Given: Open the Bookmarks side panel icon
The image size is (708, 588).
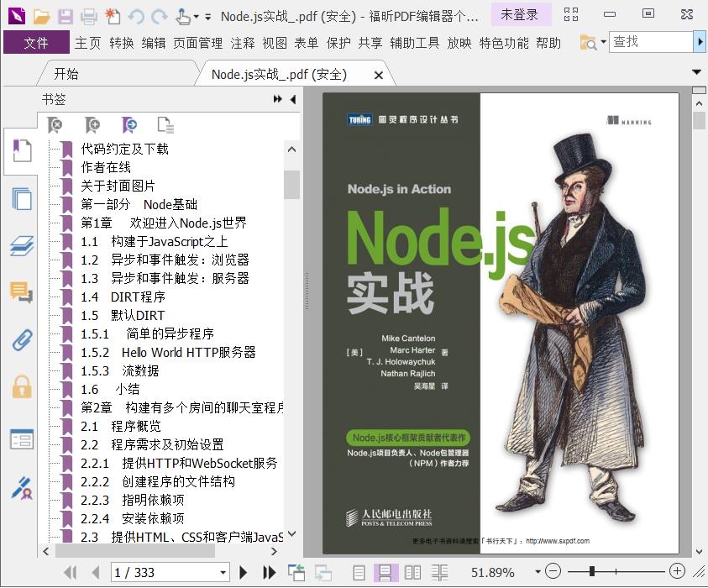Looking at the screenshot, I should 22,150.
